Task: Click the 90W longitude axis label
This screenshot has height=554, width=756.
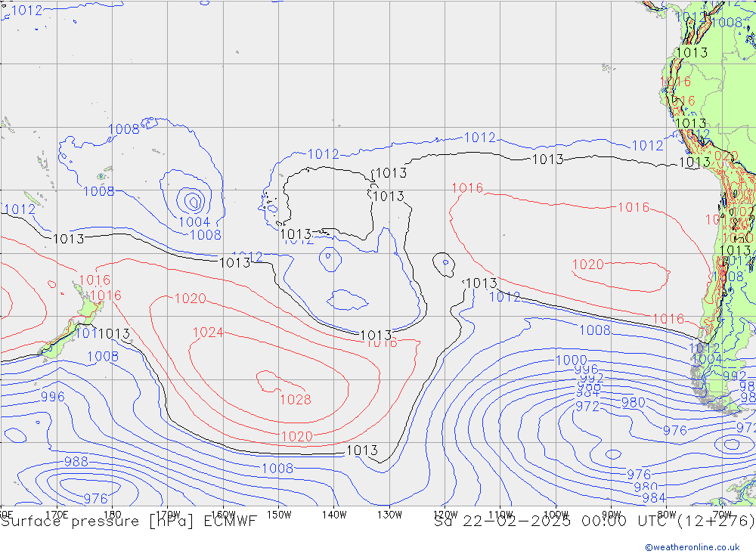Action: point(612,515)
